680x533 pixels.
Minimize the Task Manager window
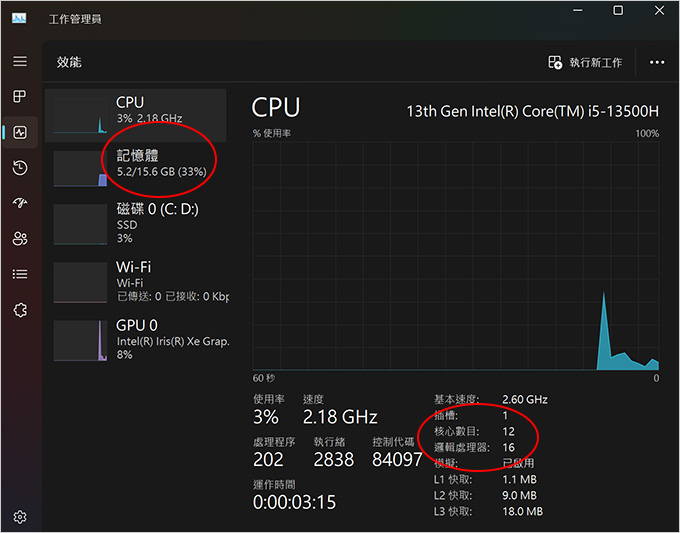click(x=578, y=10)
